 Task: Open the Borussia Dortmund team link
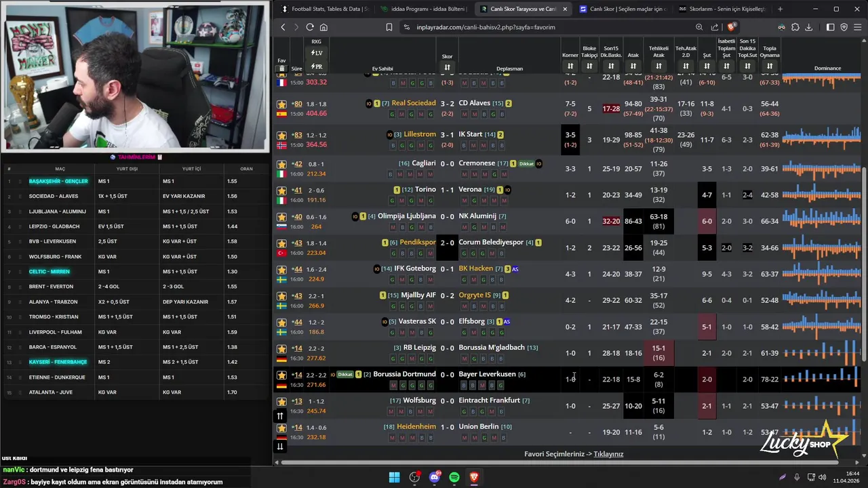point(404,374)
